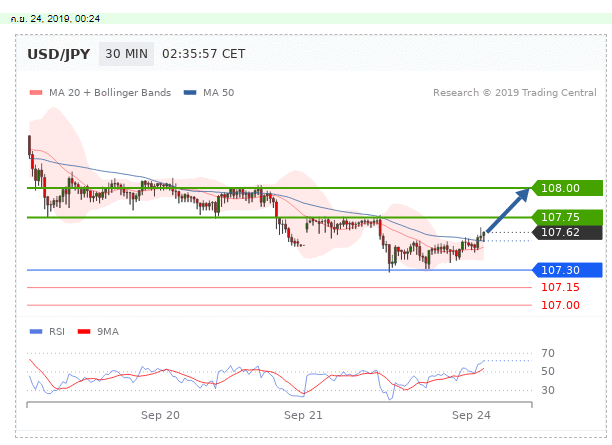Click the RSI 50 level label

[x=548, y=371]
